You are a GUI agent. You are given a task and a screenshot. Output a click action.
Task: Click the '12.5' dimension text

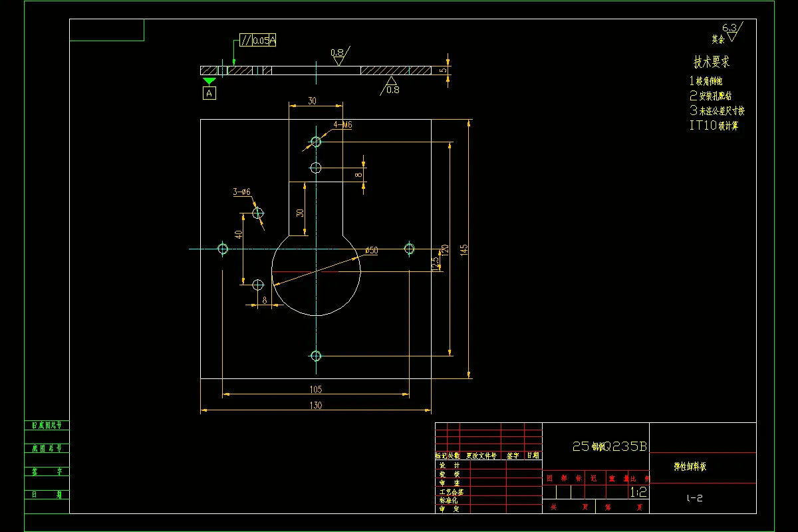[x=436, y=264]
